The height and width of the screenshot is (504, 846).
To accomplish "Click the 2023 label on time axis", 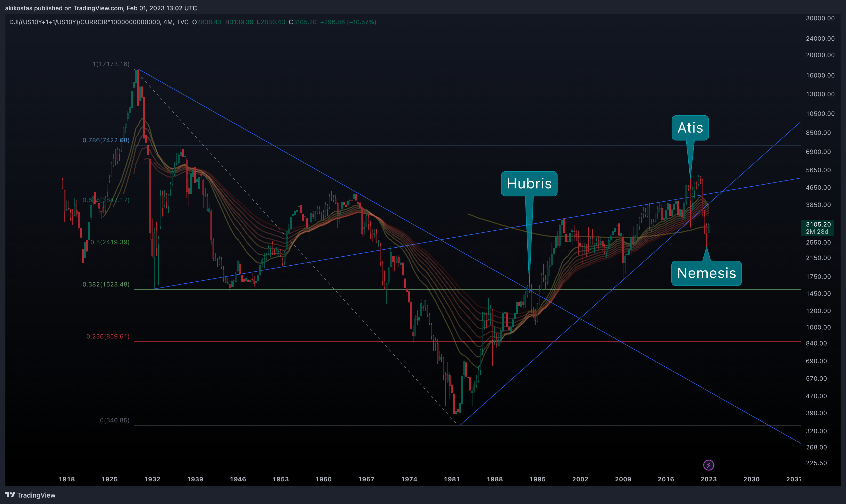I will [709, 479].
